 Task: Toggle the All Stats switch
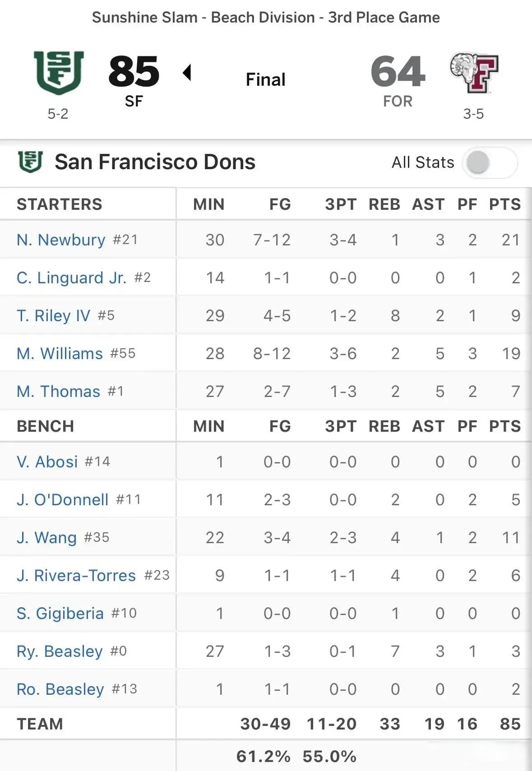coord(490,162)
